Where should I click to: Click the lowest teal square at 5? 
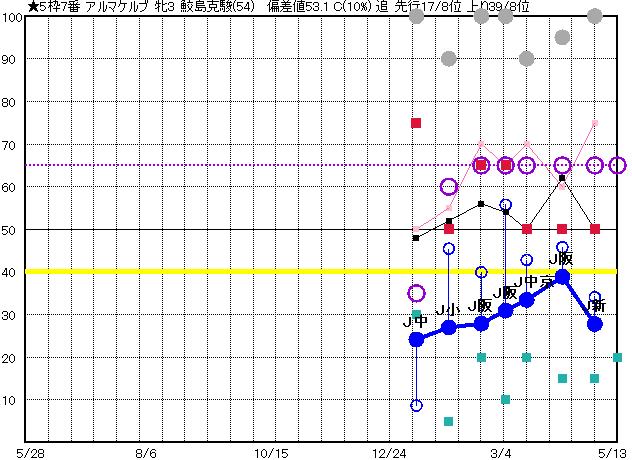point(449,421)
